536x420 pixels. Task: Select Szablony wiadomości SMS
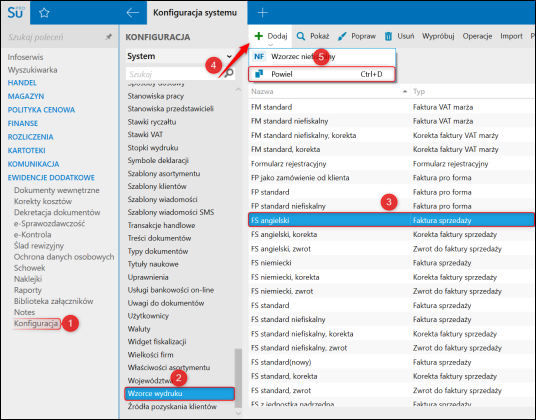click(x=171, y=212)
